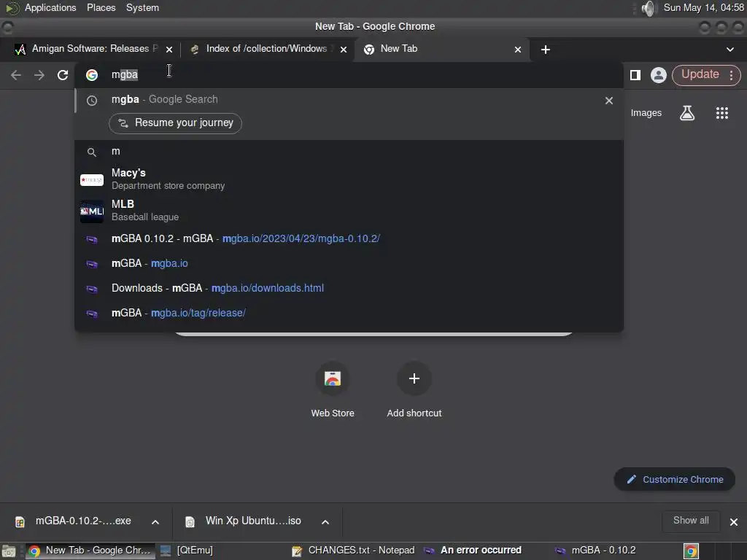Open the mGBA mgba.io suggestion
The width and height of the screenshot is (747, 560).
[x=349, y=263]
